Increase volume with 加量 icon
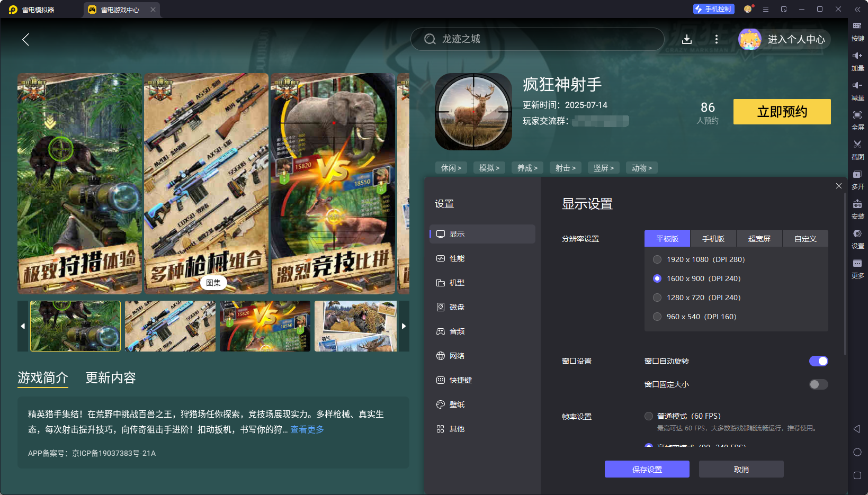Image resolution: width=868 pixels, height=495 pixels. tap(857, 62)
